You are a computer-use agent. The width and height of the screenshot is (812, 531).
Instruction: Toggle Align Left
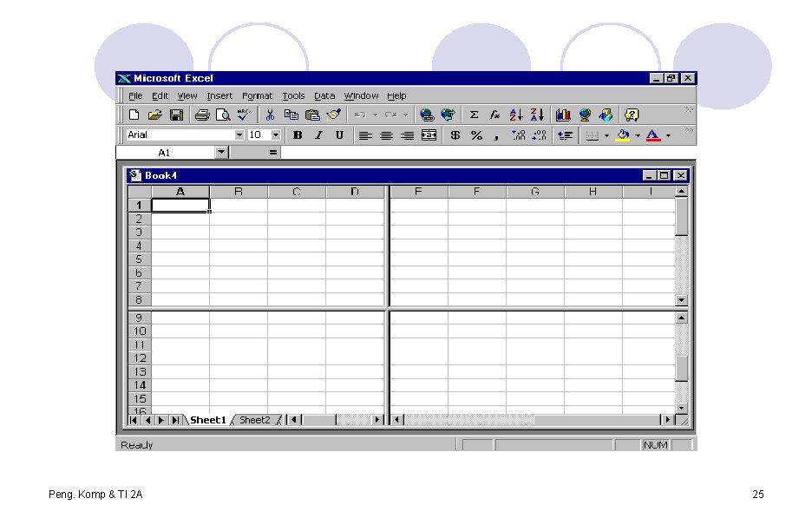365,135
